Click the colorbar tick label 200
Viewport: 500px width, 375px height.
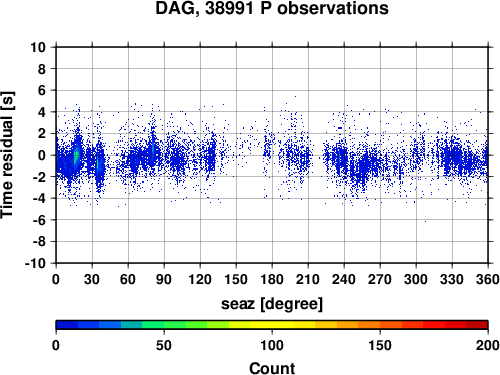(x=487, y=345)
